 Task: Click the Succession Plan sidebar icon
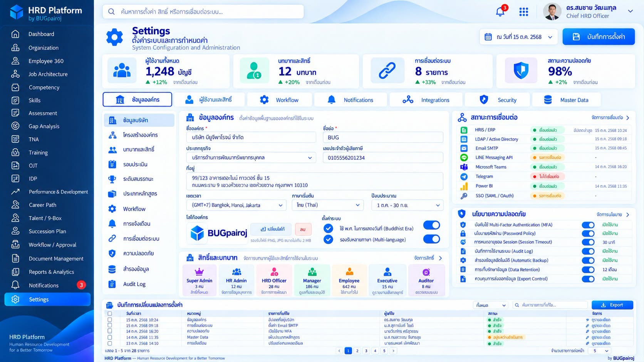[15, 231]
